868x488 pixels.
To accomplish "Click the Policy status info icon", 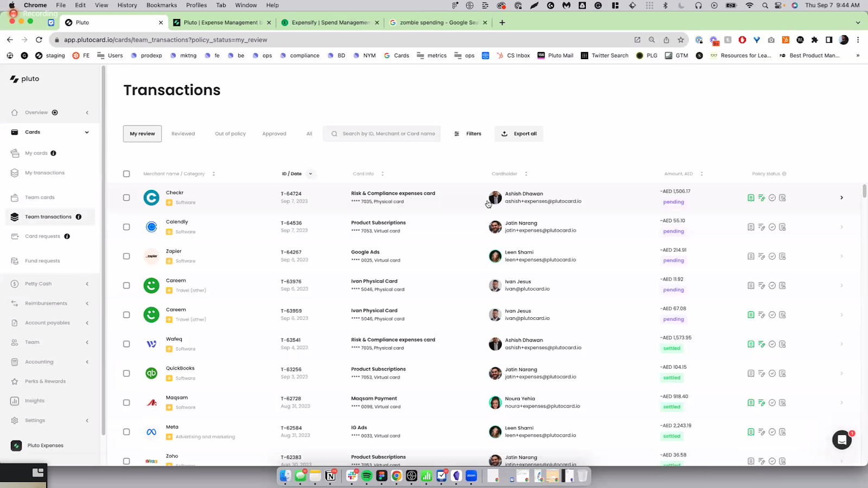I will click(784, 174).
